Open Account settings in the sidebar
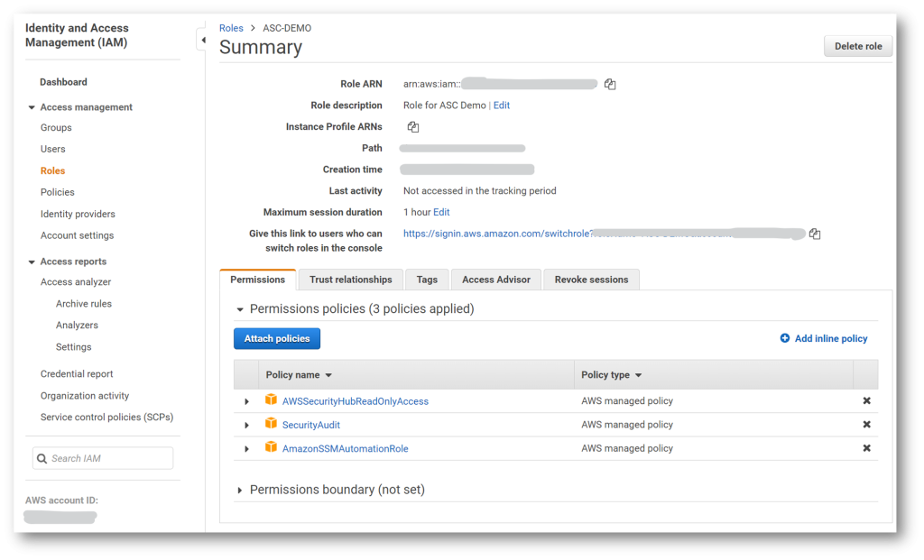 [x=78, y=235]
